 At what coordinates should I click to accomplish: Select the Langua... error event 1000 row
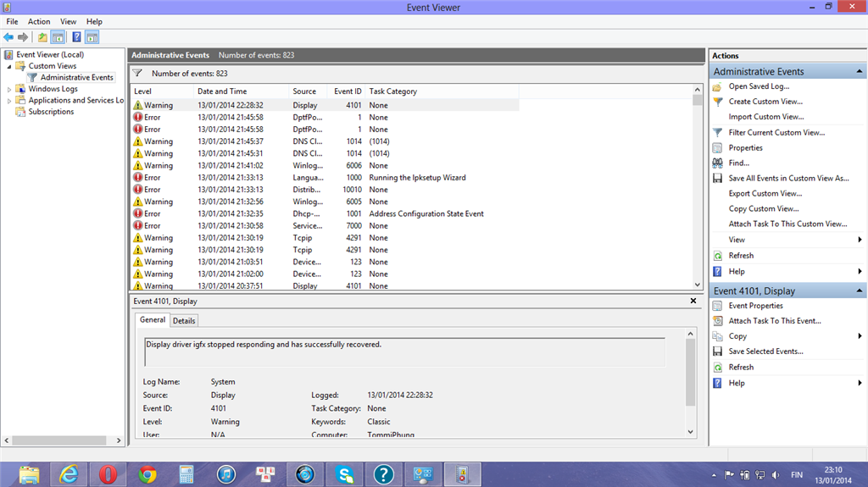pos(325,178)
